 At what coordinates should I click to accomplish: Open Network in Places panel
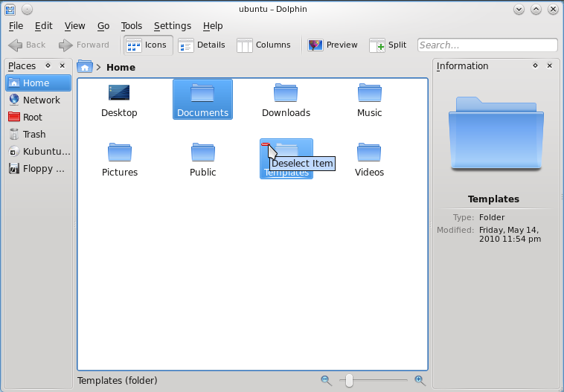point(41,100)
